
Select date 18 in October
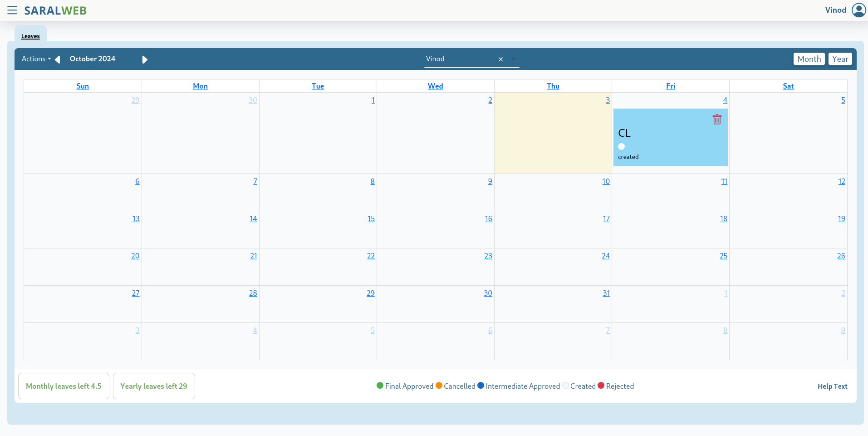[724, 218]
